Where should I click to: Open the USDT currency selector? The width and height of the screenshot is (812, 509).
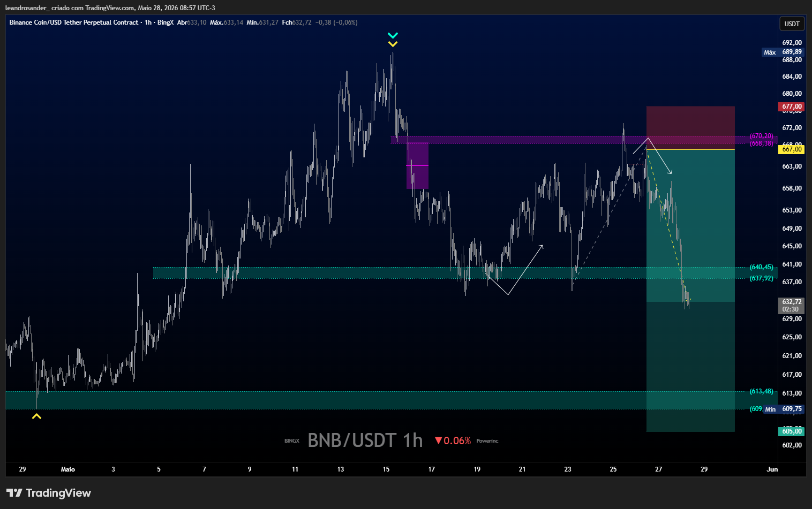[x=792, y=24]
